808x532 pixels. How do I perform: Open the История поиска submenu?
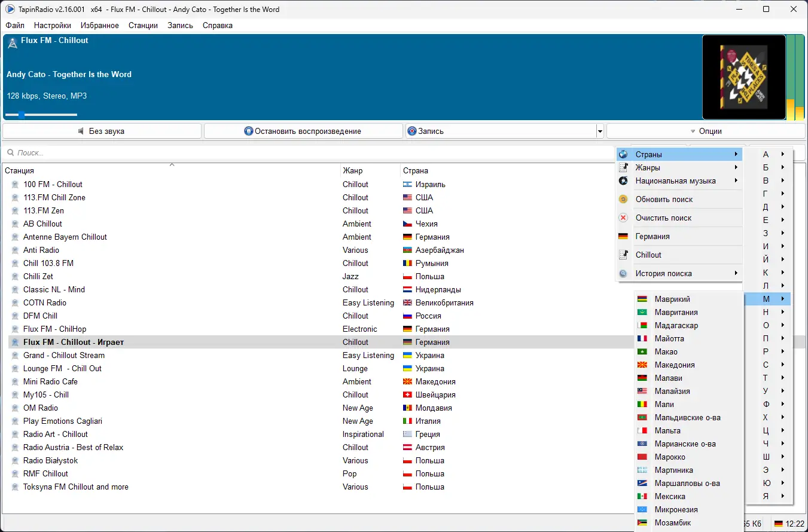679,273
